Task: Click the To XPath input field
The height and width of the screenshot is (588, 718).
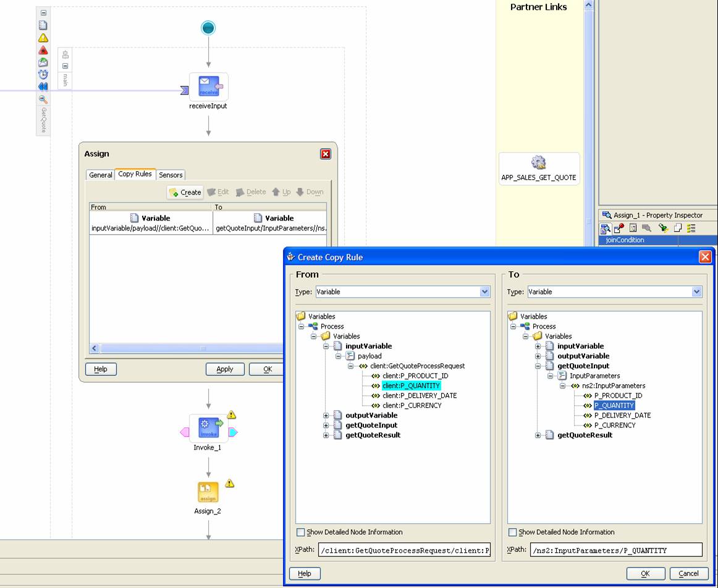Action: click(615, 550)
